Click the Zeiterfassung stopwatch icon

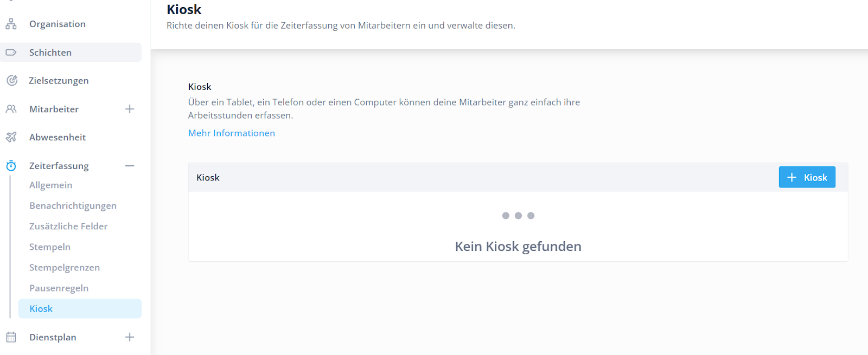(x=11, y=166)
